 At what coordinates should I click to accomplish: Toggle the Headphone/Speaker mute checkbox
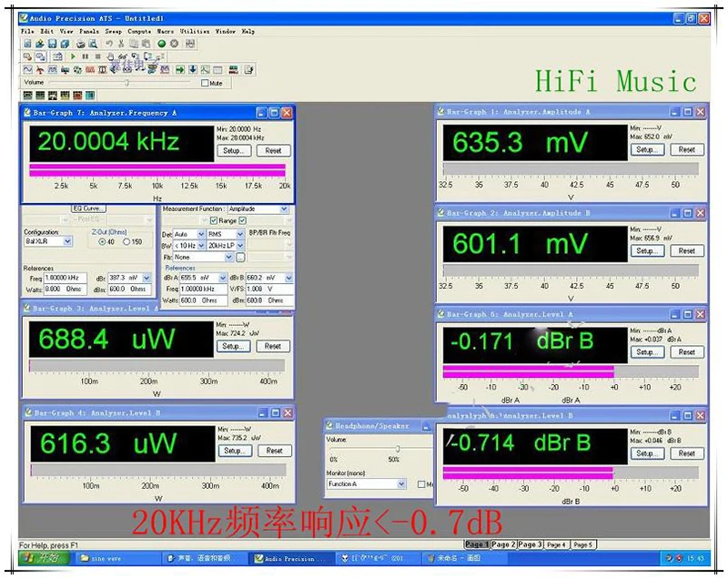[x=421, y=484]
